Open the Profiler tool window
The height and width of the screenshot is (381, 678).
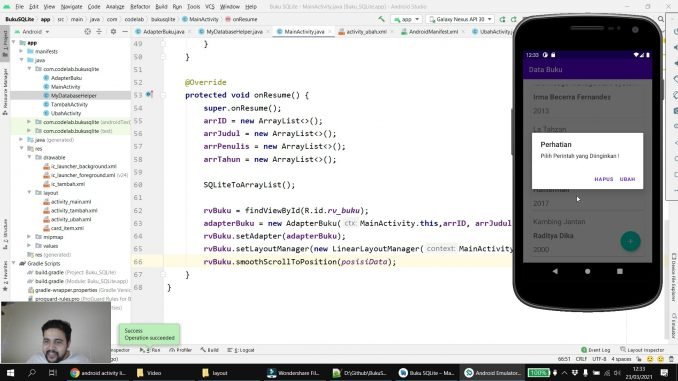180,350
